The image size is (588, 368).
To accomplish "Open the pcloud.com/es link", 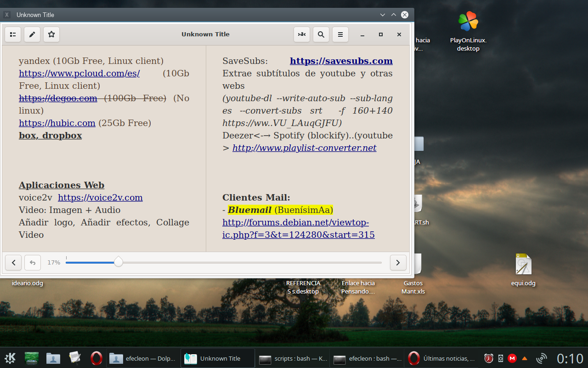I will pyautogui.click(x=79, y=73).
